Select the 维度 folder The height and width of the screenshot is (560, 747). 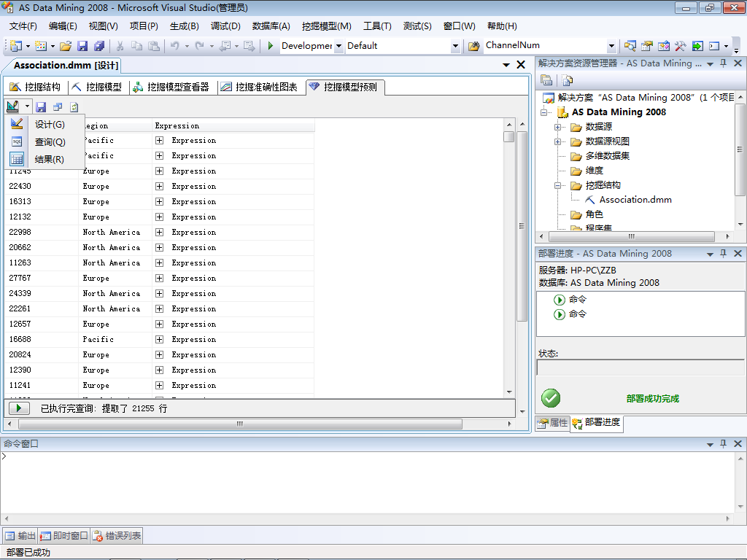594,171
